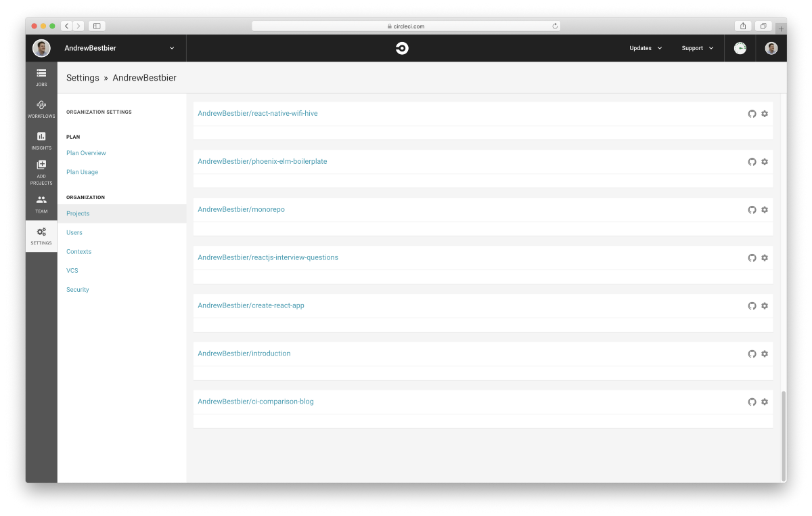Go back in Safari
The image size is (812, 516).
[66, 26]
